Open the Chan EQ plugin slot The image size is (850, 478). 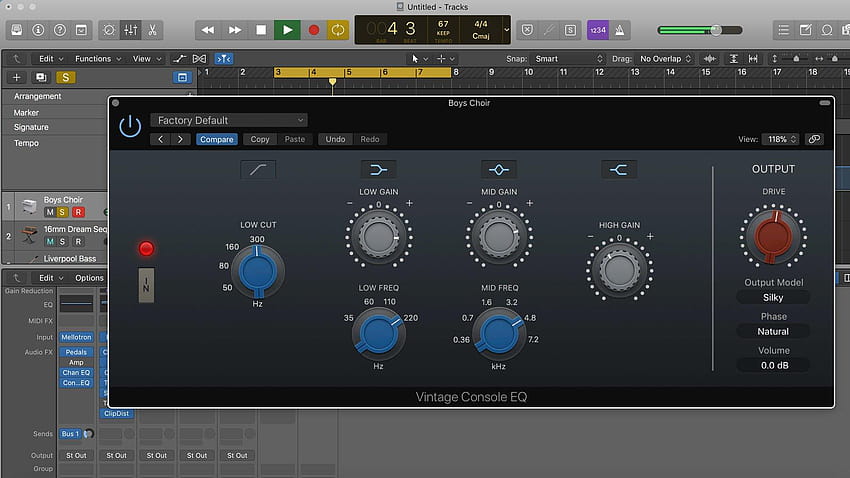pyautogui.click(x=76, y=373)
